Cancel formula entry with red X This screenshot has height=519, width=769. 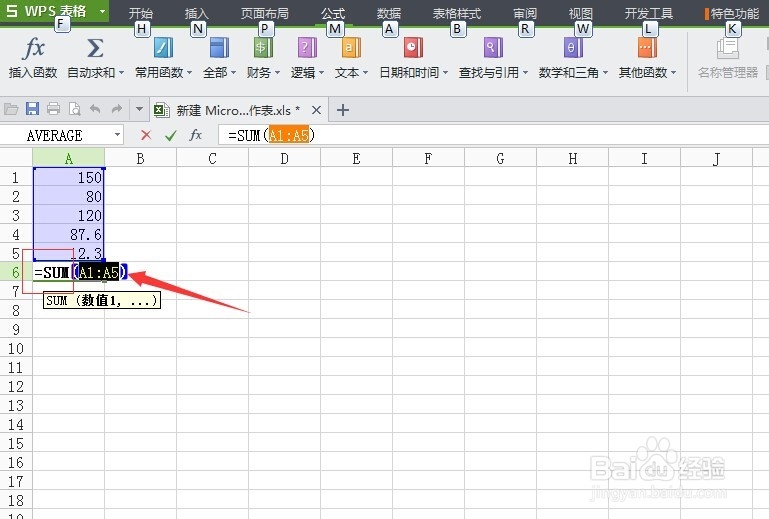click(146, 135)
